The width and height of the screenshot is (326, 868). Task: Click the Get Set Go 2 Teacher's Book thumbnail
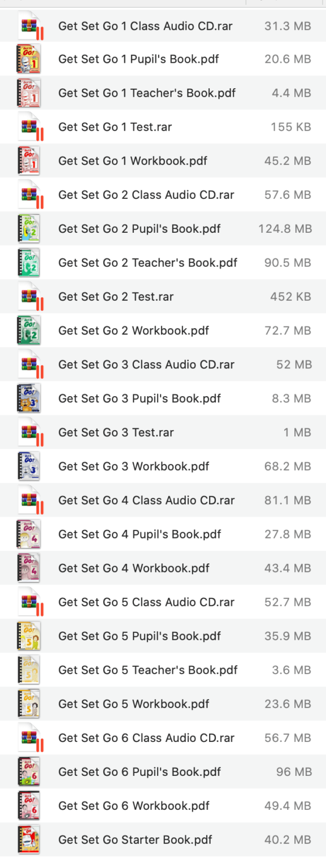[29, 263]
